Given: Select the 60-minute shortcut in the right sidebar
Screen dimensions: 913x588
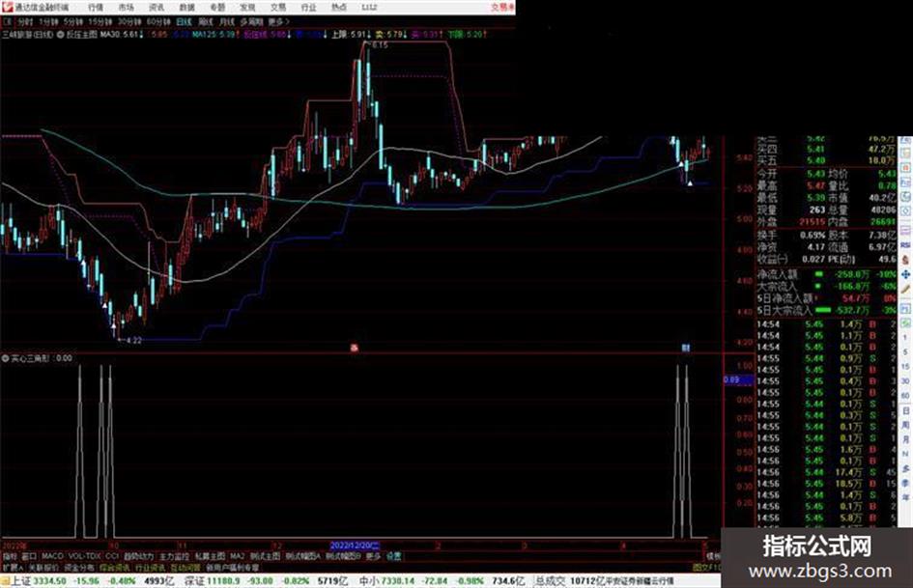Looking at the screenshot, I should pyautogui.click(x=905, y=395).
